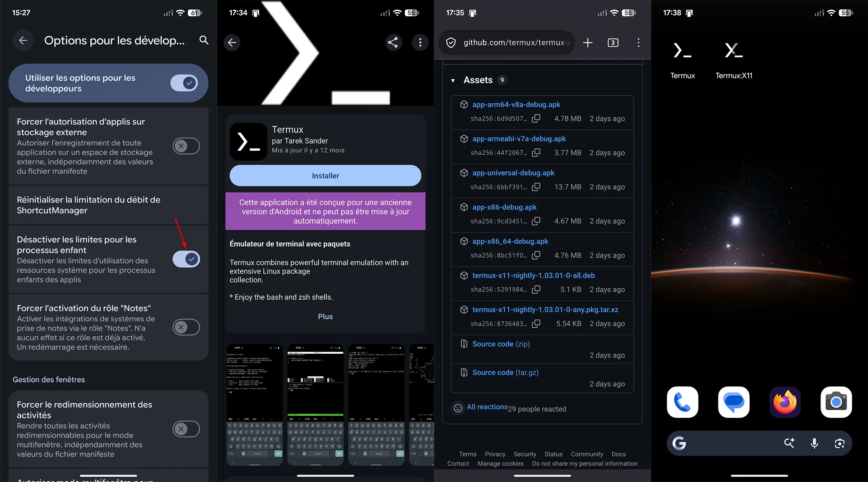Tap the Google G logo
Viewport: 868px width, 482px height.
[x=679, y=443]
